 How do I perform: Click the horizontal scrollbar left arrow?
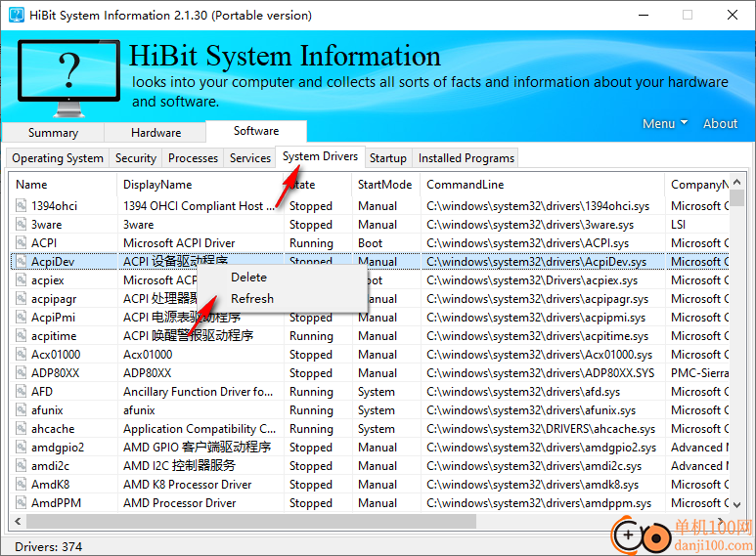coord(18,521)
